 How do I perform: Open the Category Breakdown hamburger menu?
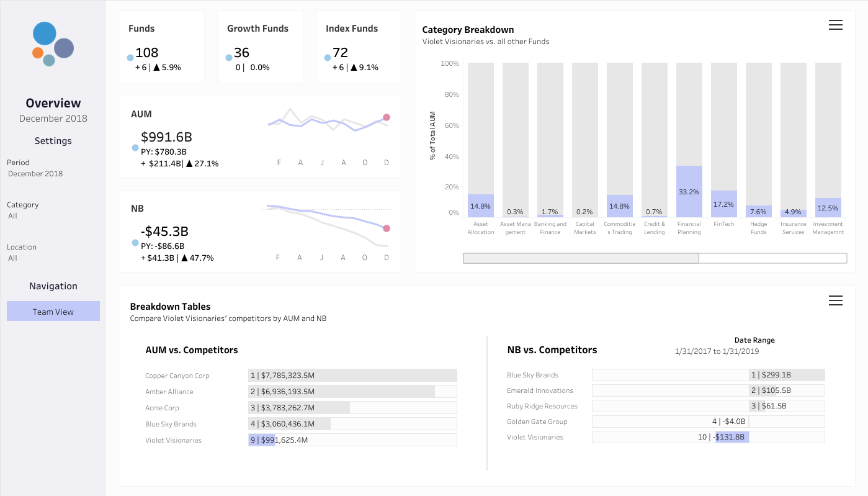pyautogui.click(x=836, y=25)
